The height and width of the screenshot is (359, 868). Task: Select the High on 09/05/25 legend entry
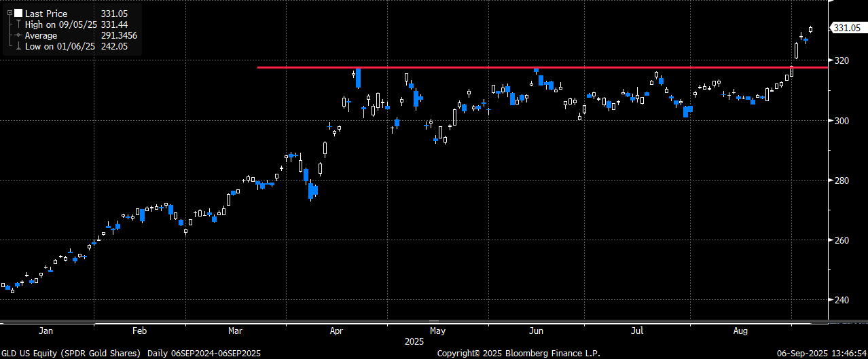(61, 24)
